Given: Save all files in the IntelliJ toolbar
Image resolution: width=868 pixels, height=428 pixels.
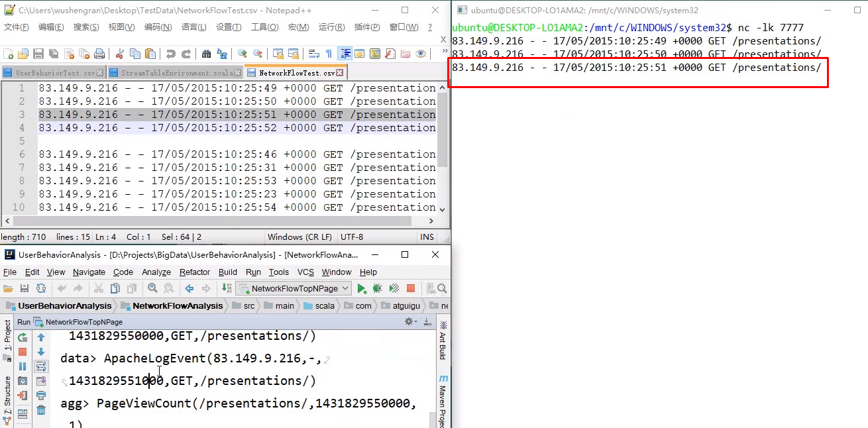Looking at the screenshot, I should (25, 288).
